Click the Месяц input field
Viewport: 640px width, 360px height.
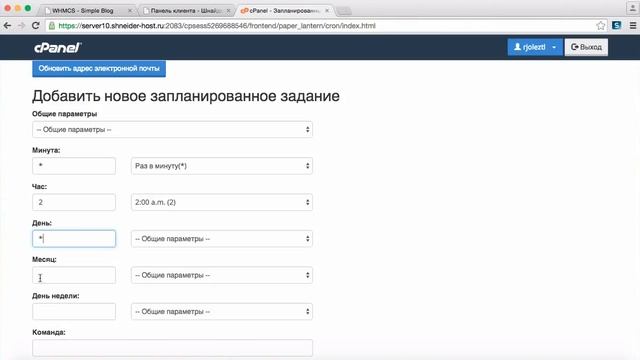[x=74, y=275]
